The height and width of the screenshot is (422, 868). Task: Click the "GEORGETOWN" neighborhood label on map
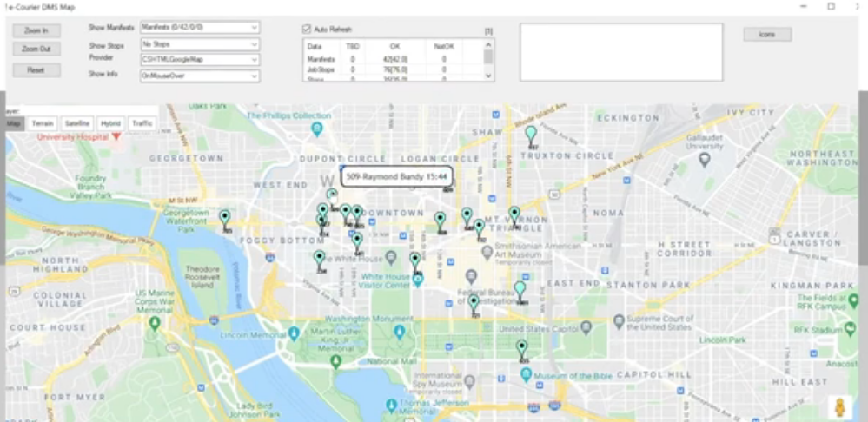187,158
